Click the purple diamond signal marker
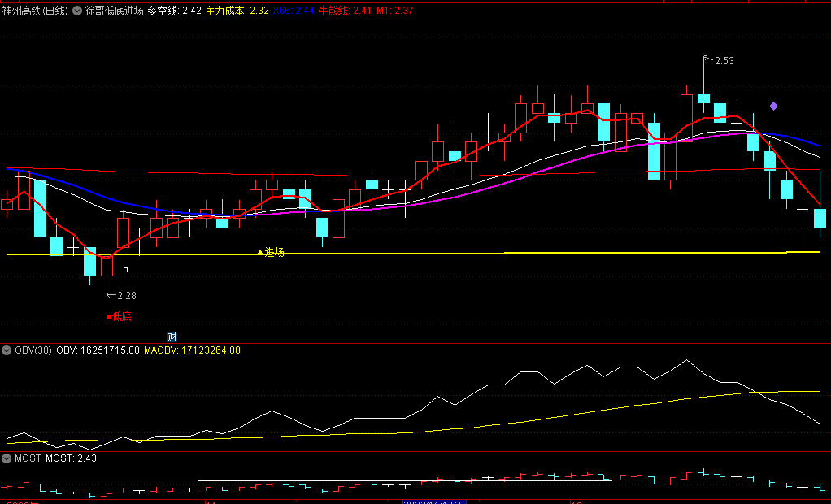This screenshot has height=504, width=831. tap(774, 106)
